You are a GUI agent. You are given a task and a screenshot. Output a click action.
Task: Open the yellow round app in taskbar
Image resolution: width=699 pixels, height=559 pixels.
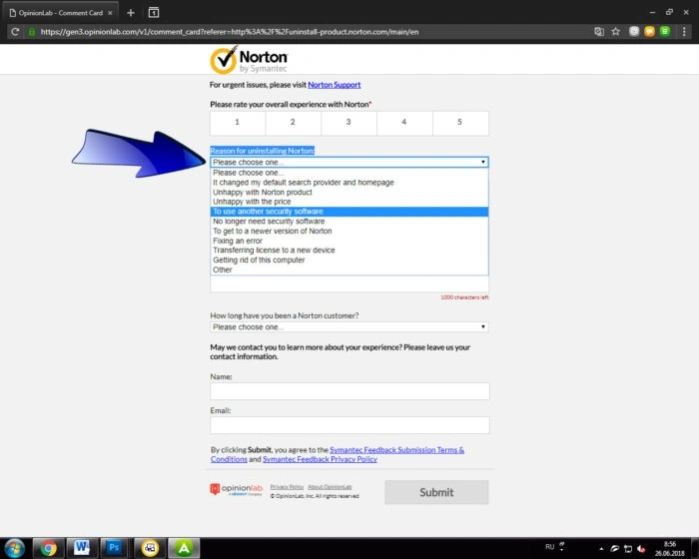(x=150, y=548)
